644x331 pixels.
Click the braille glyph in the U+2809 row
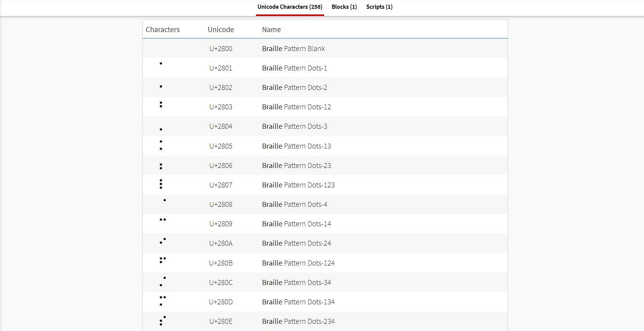coord(163,219)
